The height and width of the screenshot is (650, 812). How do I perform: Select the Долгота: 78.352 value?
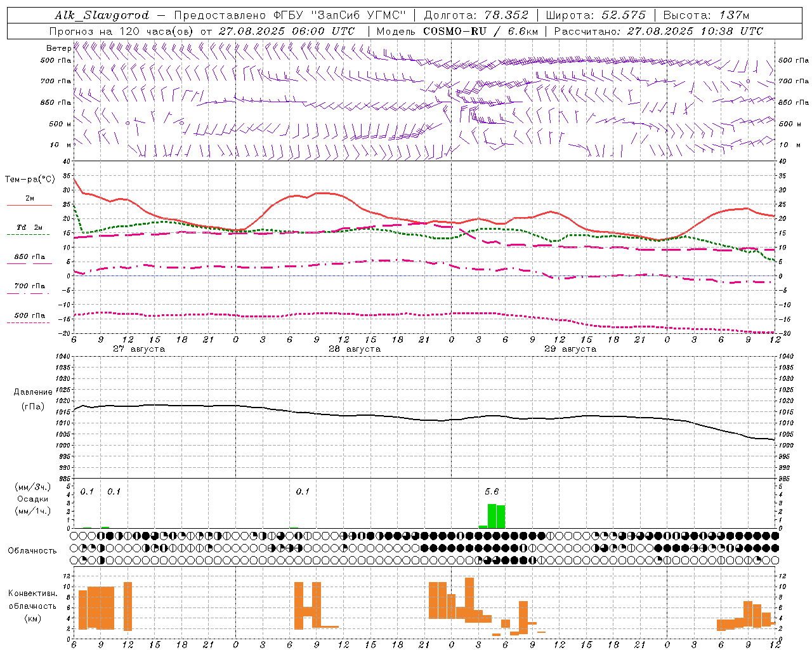476,15
